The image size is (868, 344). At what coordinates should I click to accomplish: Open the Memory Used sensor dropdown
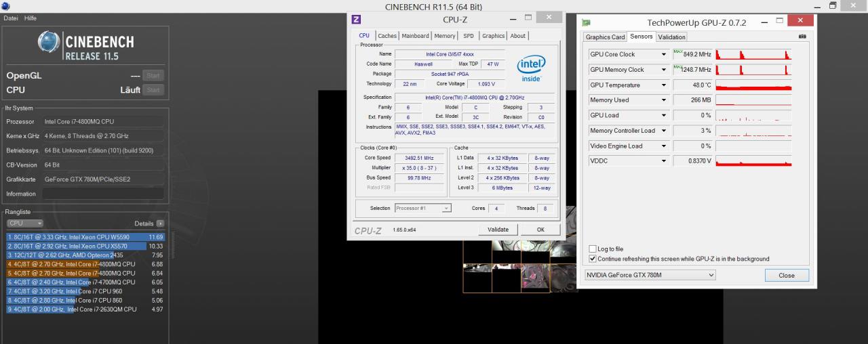click(x=664, y=100)
